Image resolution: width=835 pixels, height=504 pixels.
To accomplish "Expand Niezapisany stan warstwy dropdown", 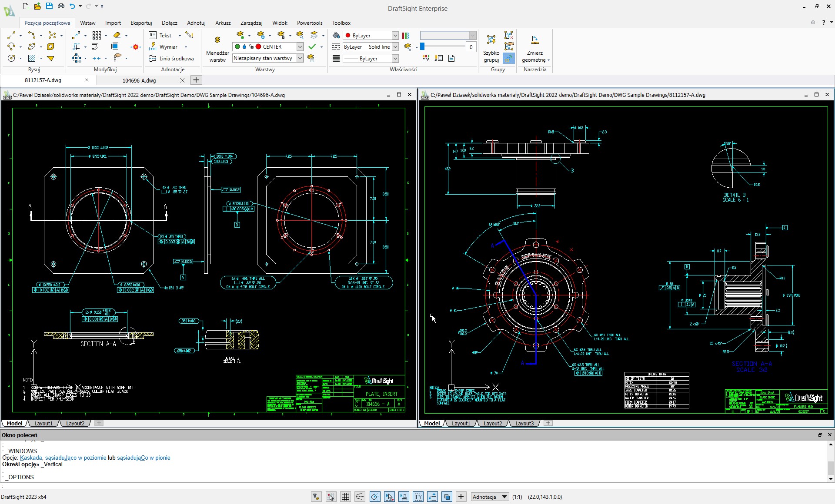I will point(300,58).
